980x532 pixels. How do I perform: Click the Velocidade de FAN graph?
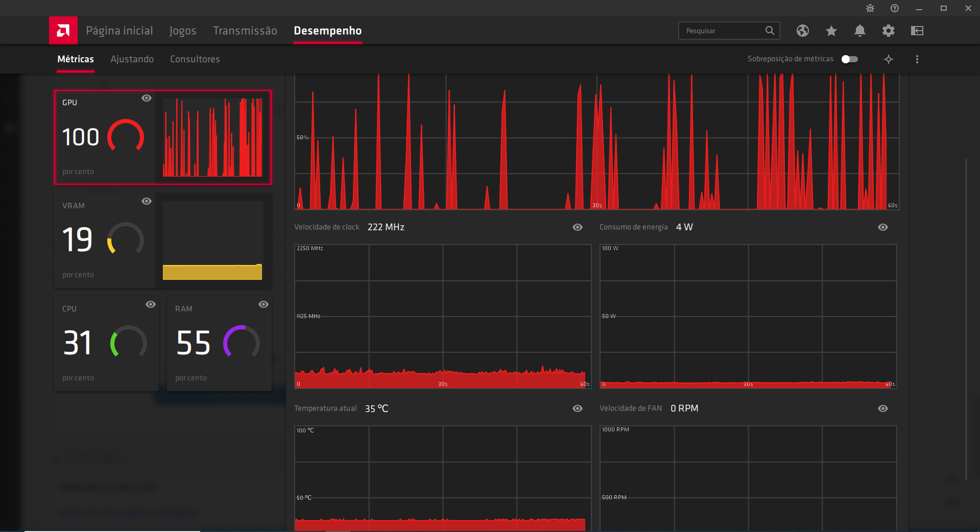click(748, 478)
